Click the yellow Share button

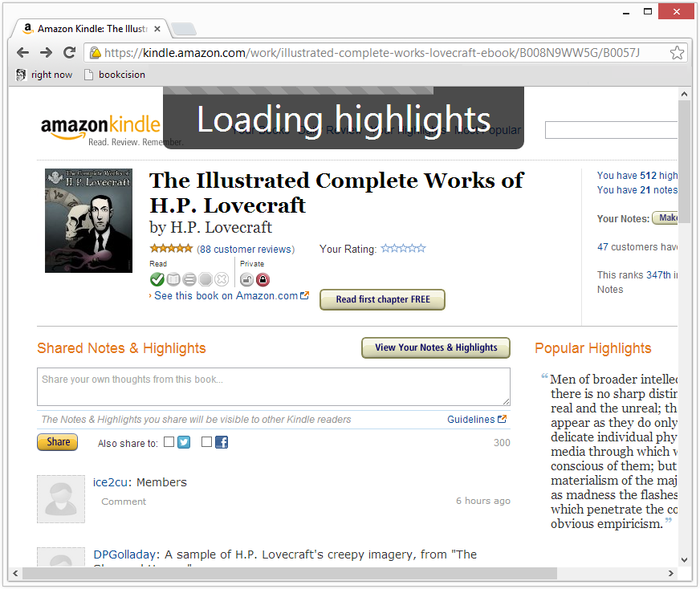(x=57, y=442)
